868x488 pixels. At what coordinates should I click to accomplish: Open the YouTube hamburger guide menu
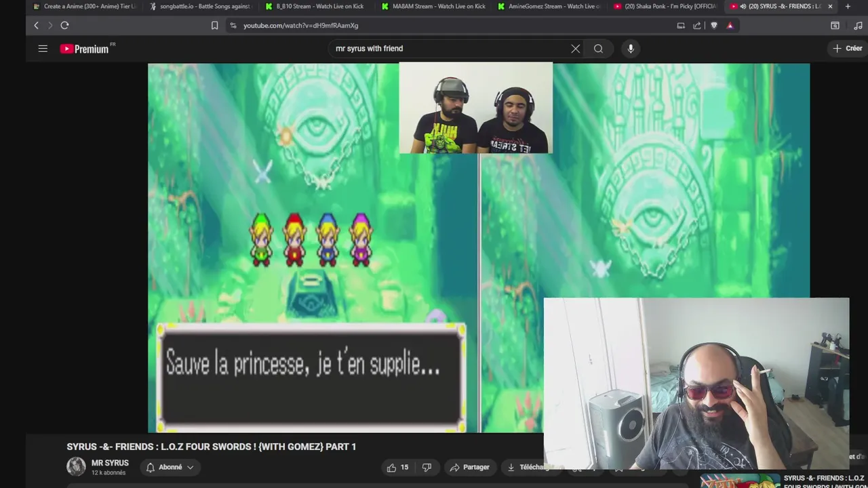[x=43, y=48]
